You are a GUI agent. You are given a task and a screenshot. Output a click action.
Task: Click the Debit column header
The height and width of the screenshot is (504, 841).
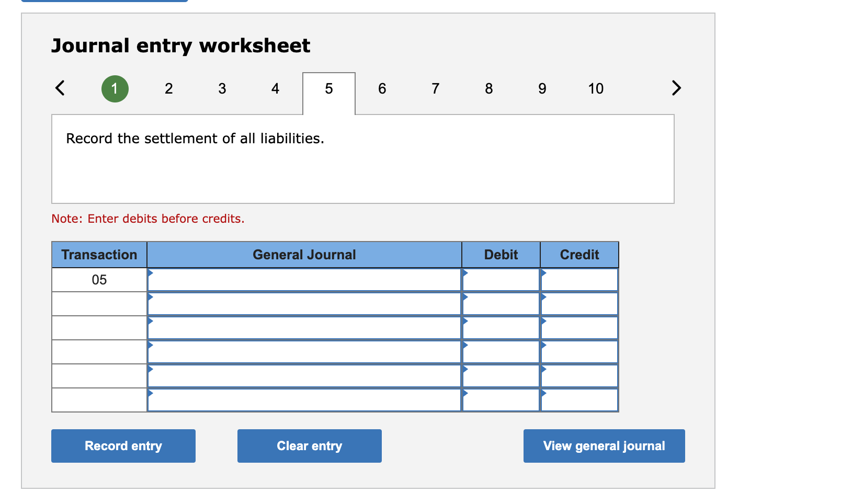[x=501, y=255]
